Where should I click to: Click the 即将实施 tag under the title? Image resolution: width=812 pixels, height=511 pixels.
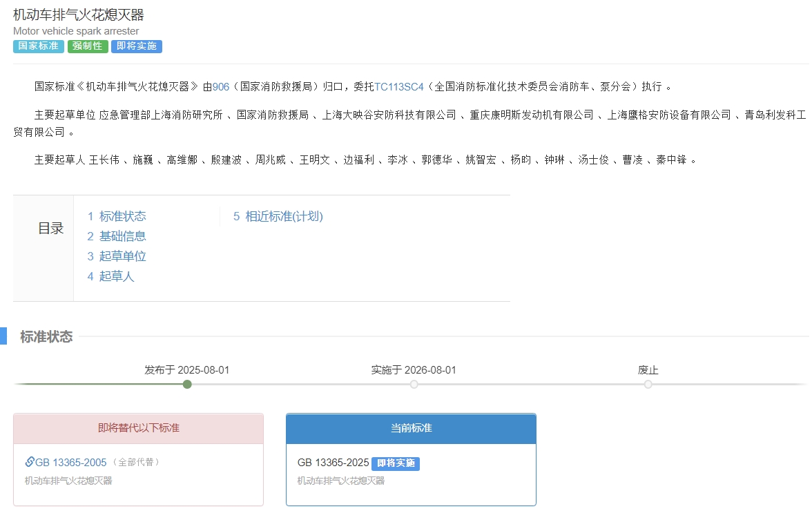click(x=137, y=46)
